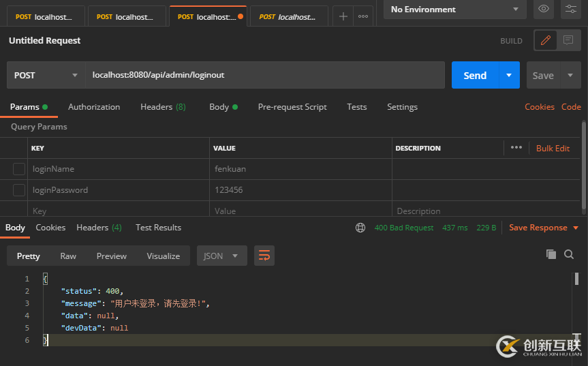The image size is (588, 366).
Task: Open the manage environments settings icon
Action: click(570, 9)
